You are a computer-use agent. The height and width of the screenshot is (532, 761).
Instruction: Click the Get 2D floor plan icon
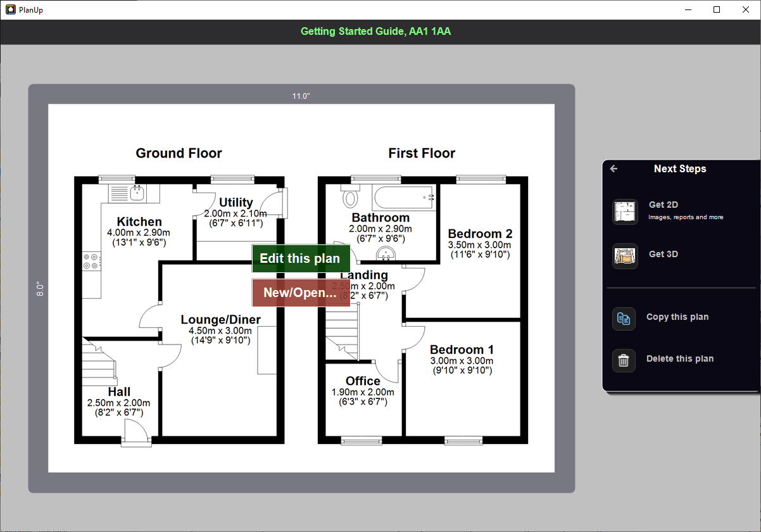point(625,212)
